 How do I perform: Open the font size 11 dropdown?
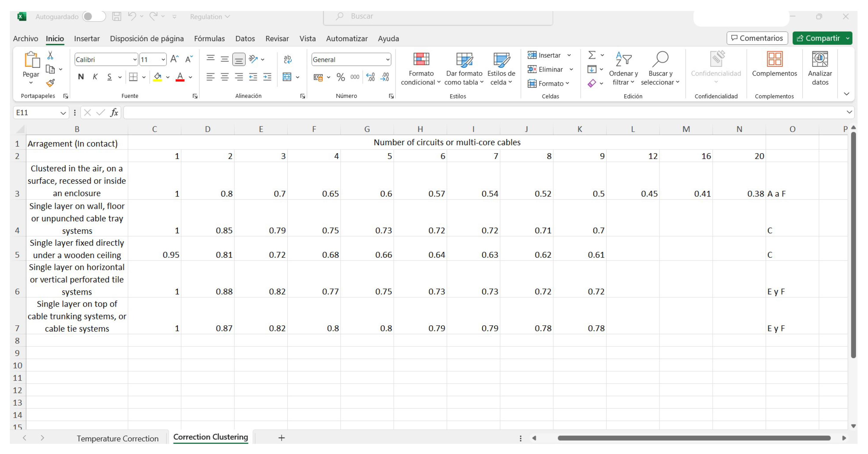pos(163,60)
